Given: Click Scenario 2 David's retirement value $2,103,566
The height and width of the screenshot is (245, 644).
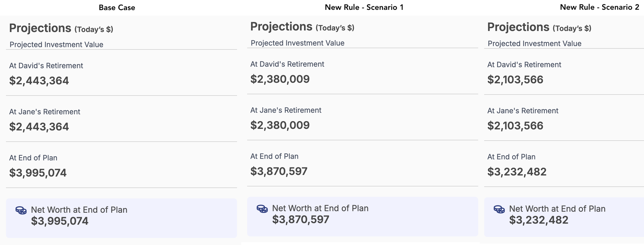Looking at the screenshot, I should pyautogui.click(x=515, y=79).
